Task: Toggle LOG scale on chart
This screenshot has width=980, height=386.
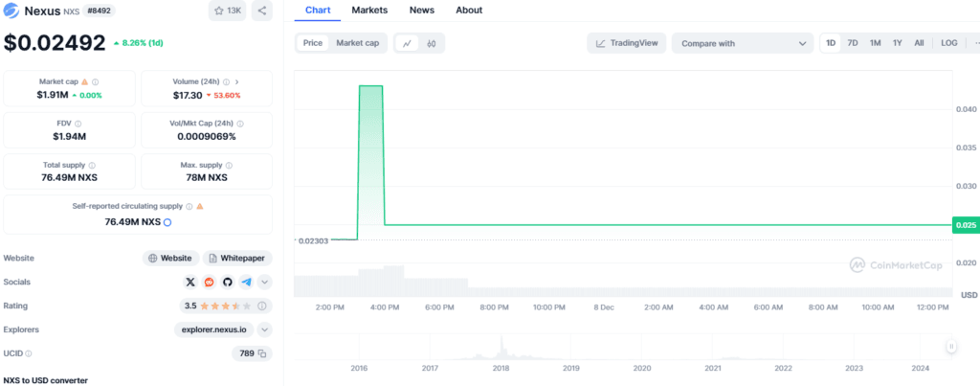Action: pos(948,43)
